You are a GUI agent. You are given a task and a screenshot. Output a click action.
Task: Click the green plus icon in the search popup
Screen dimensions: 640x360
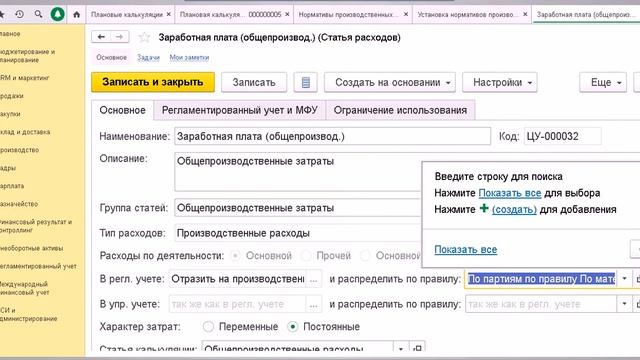point(484,208)
